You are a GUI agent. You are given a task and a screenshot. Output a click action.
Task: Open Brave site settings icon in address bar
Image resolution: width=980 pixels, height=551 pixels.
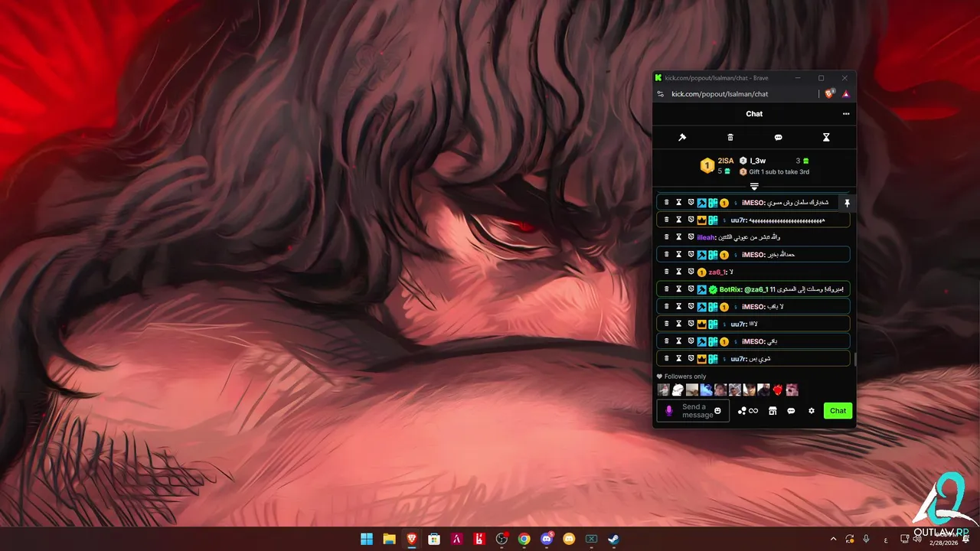coord(661,94)
